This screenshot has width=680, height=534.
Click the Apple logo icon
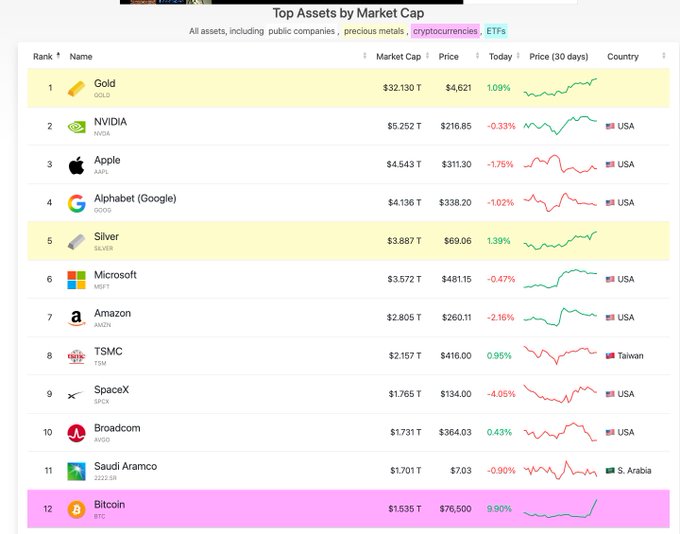coord(76,165)
